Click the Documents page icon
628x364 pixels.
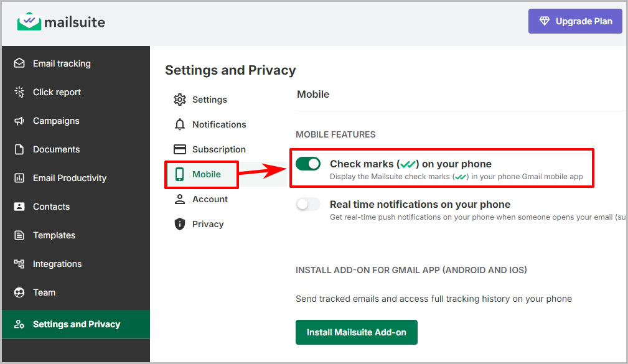click(19, 149)
